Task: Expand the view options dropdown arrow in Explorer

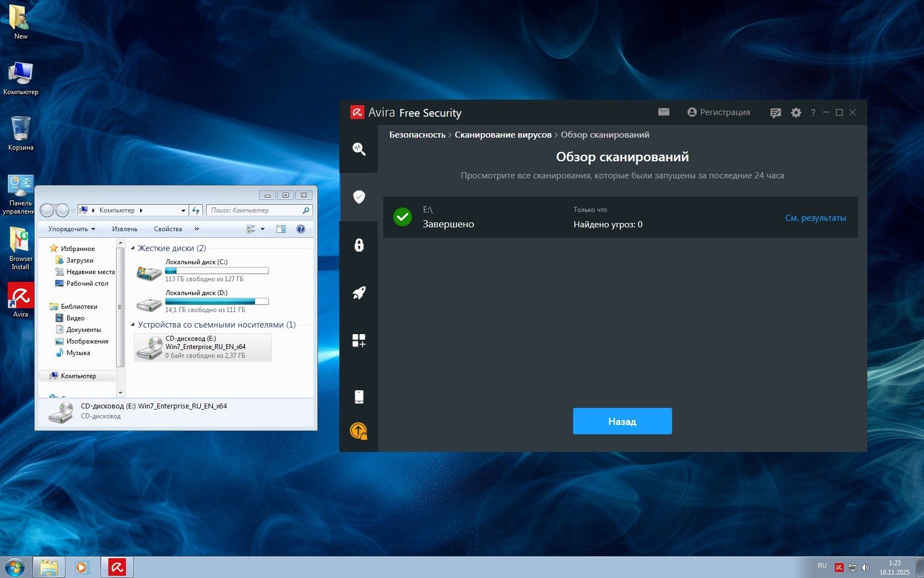Action: (x=262, y=229)
